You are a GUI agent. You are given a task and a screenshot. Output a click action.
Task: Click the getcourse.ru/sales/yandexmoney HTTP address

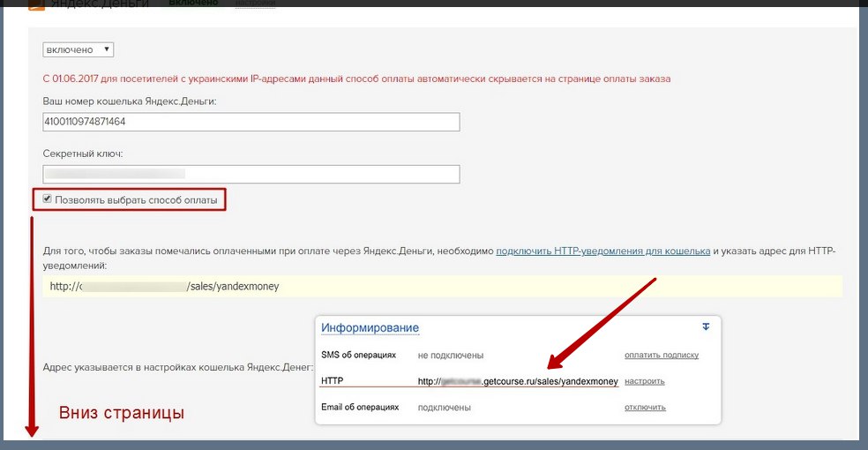[518, 381]
